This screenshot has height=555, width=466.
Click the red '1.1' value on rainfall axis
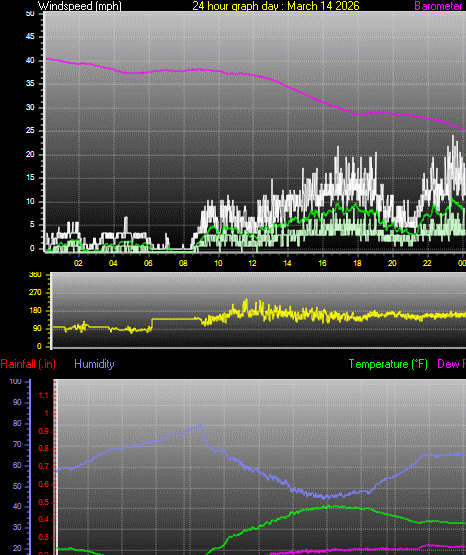click(x=43, y=395)
